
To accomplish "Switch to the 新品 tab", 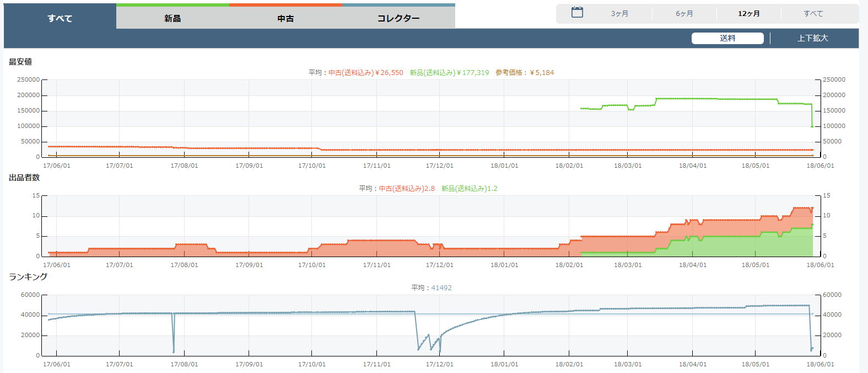I will click(172, 18).
